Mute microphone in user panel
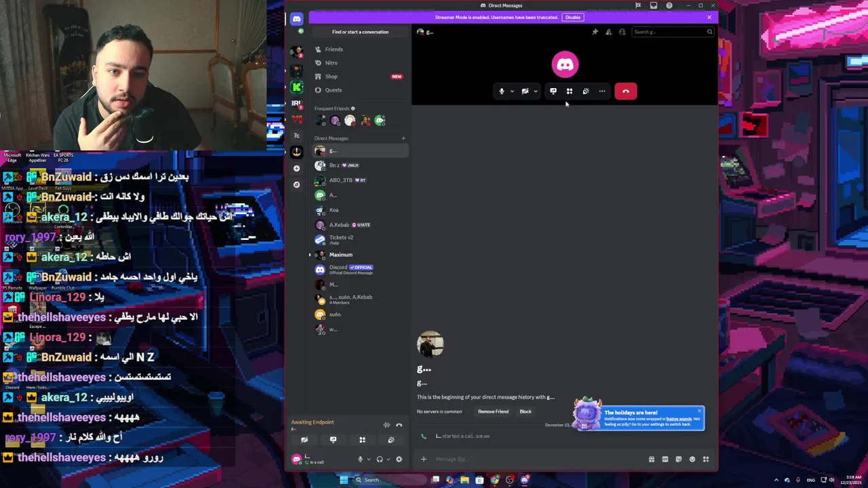 [360, 460]
